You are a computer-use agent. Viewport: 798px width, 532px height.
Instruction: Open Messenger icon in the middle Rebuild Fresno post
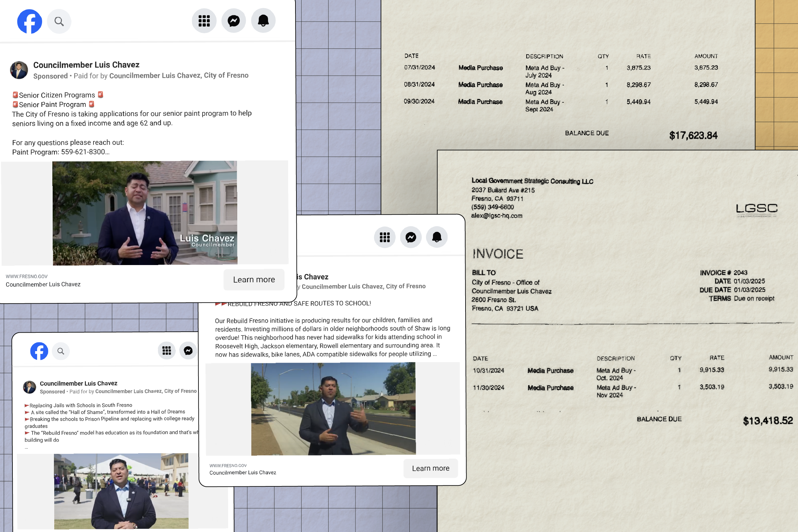tap(411, 237)
